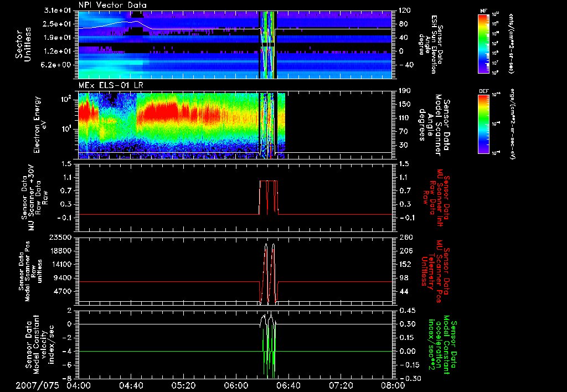Click the "1.2e+01" sector tick label
The height and width of the screenshot is (392, 567).
pyautogui.click(x=58, y=51)
